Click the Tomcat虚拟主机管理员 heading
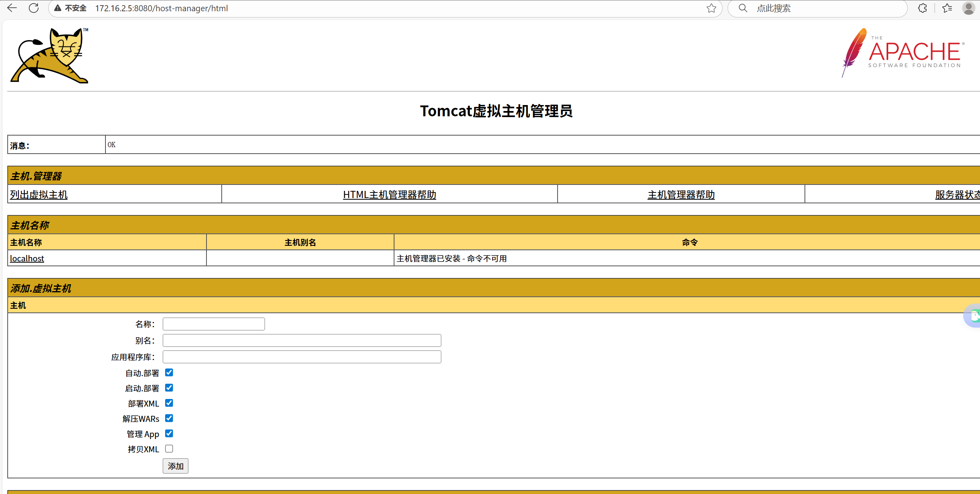The height and width of the screenshot is (494, 980). [x=496, y=111]
